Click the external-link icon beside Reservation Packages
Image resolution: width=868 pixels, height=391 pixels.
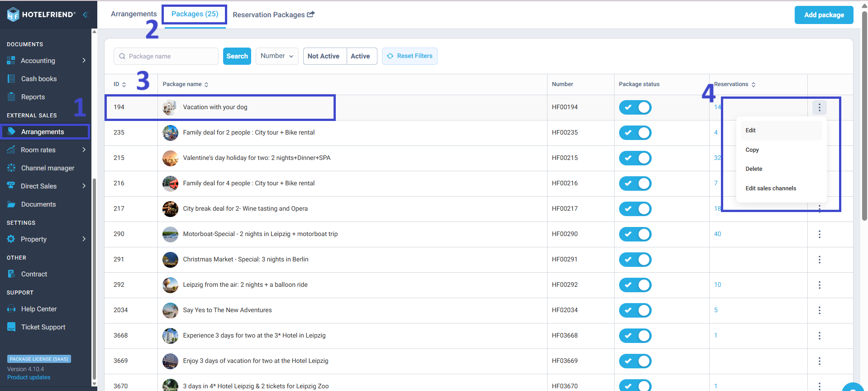[311, 14]
